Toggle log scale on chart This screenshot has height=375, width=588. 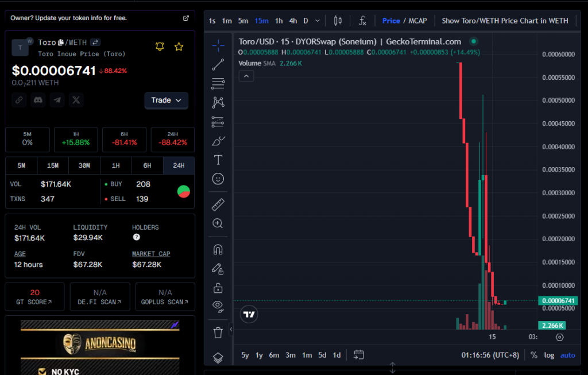[x=549, y=355]
